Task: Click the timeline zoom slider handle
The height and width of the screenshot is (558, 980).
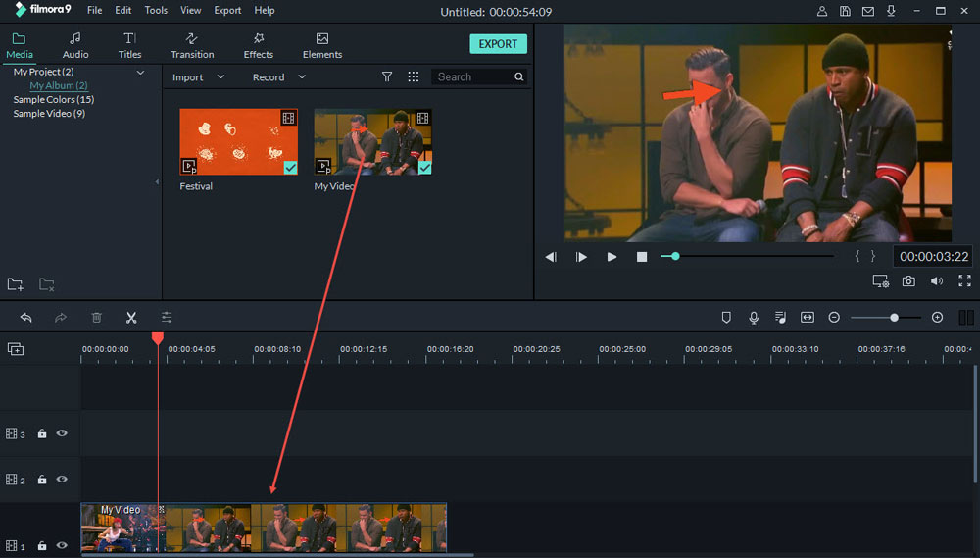Action: (x=894, y=318)
